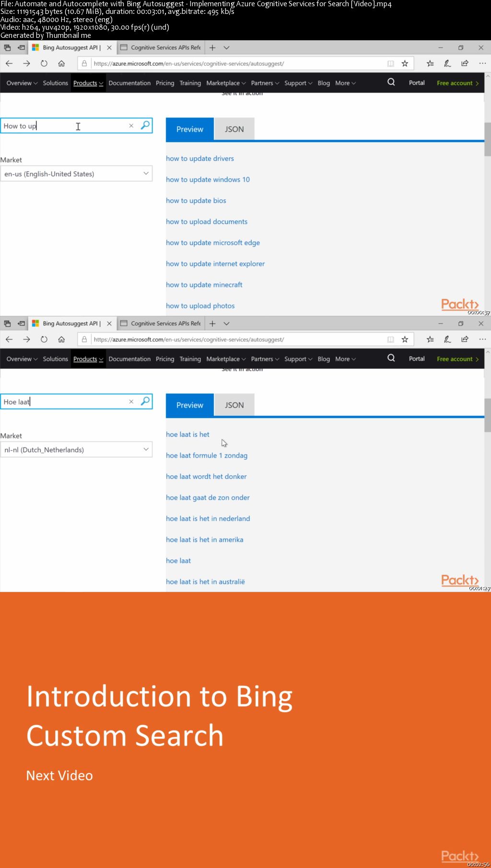
Task: Close the Bing Autosuggest API tab in 'How to up' frame
Action: pyautogui.click(x=109, y=47)
